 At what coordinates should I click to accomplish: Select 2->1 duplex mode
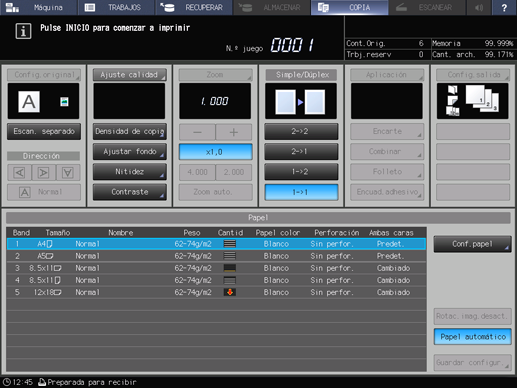[301, 152]
